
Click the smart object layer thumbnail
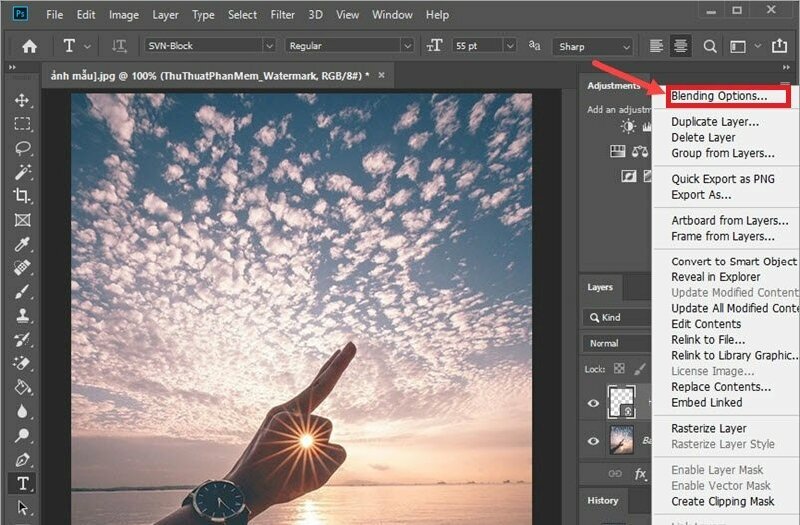point(622,402)
